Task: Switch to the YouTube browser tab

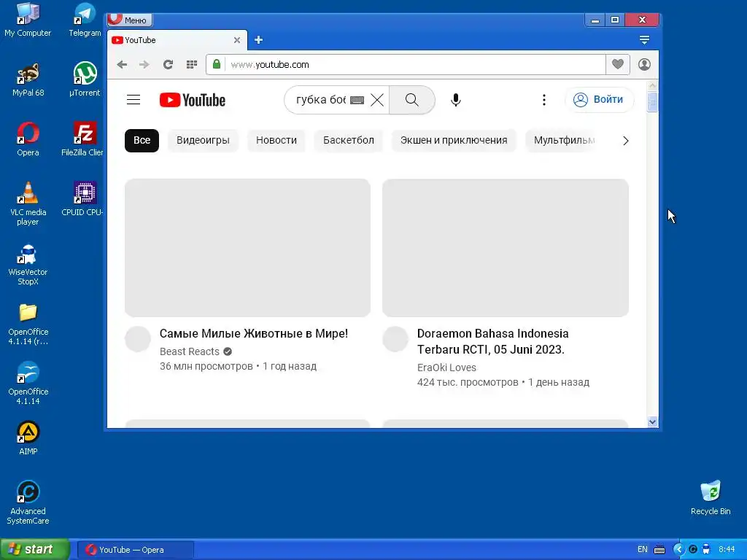Action: click(177, 40)
